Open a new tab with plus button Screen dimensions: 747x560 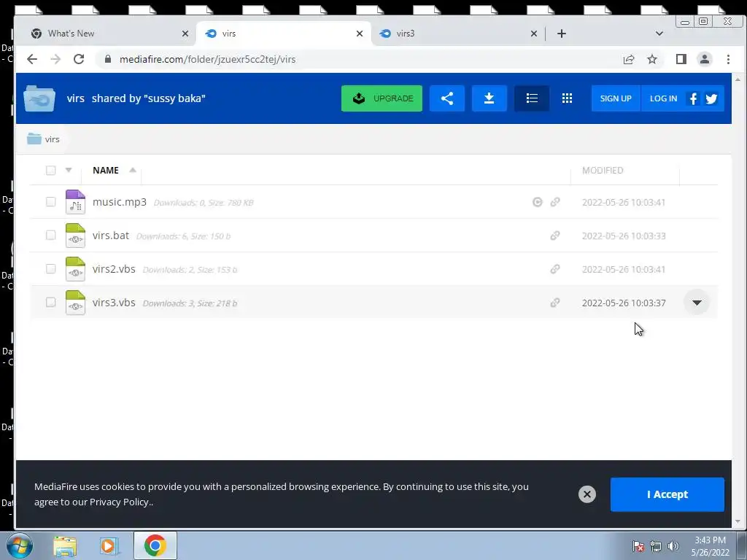click(562, 34)
